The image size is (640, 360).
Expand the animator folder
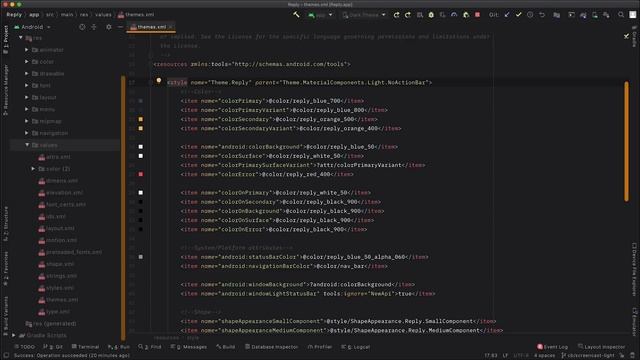(x=27, y=50)
